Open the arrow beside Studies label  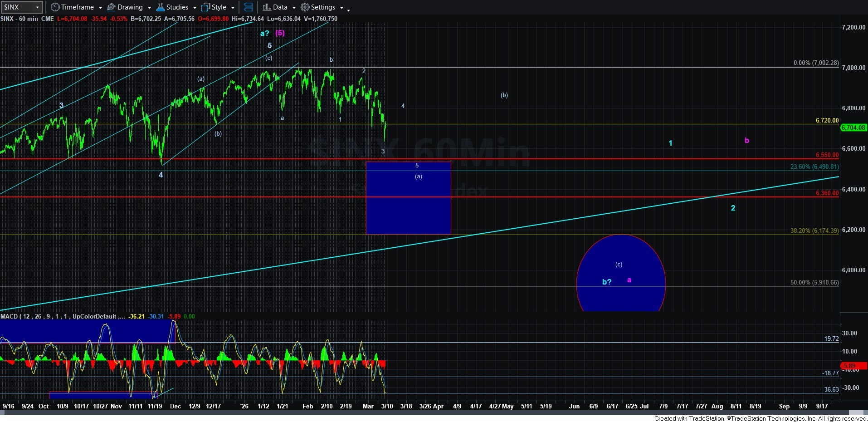tap(195, 8)
